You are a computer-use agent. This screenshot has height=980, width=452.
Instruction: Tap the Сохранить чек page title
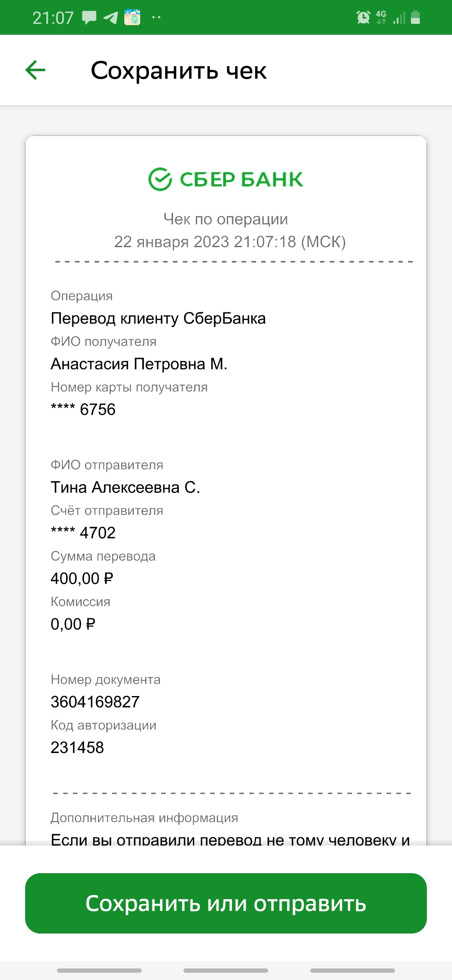click(179, 70)
